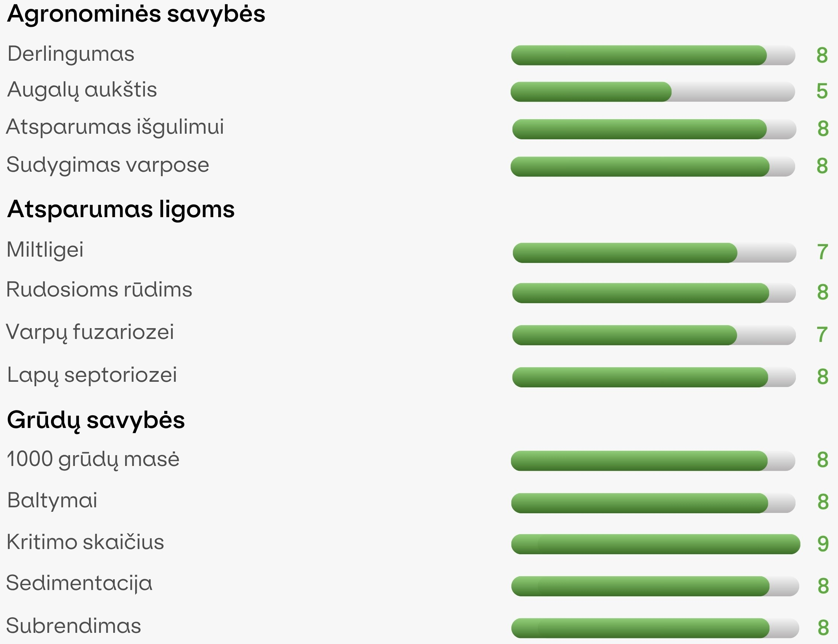Screen dimensions: 838x644
Task: Click the Augalų aukštis rating bar
Action: [653, 92]
